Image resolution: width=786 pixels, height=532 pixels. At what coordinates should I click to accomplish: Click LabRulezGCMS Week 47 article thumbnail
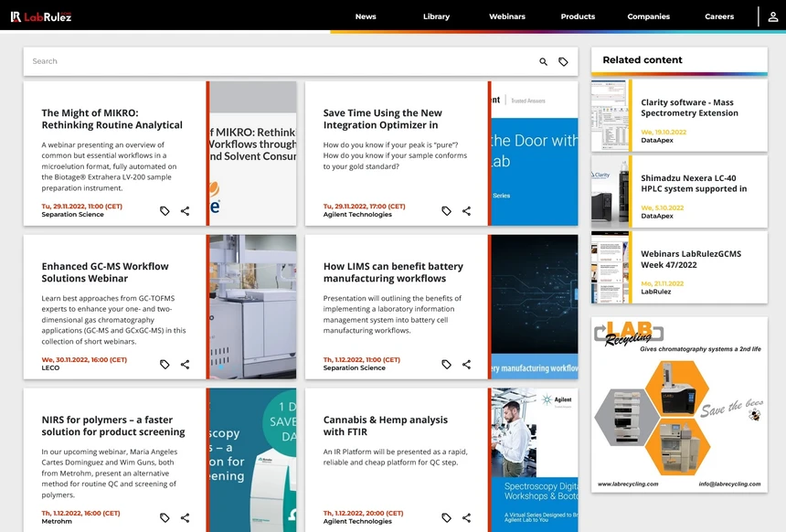610,267
